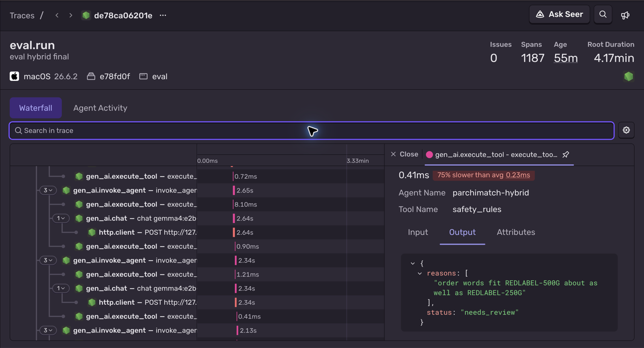Close the span details panel

pyautogui.click(x=404, y=154)
